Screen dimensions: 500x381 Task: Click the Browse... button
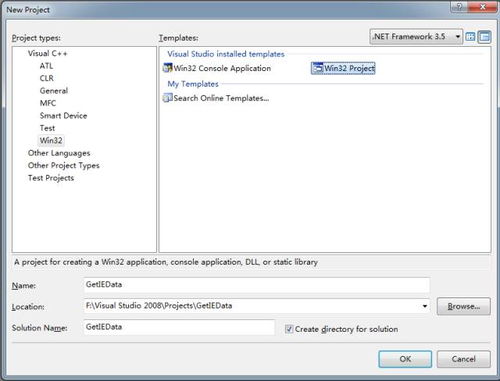464,306
